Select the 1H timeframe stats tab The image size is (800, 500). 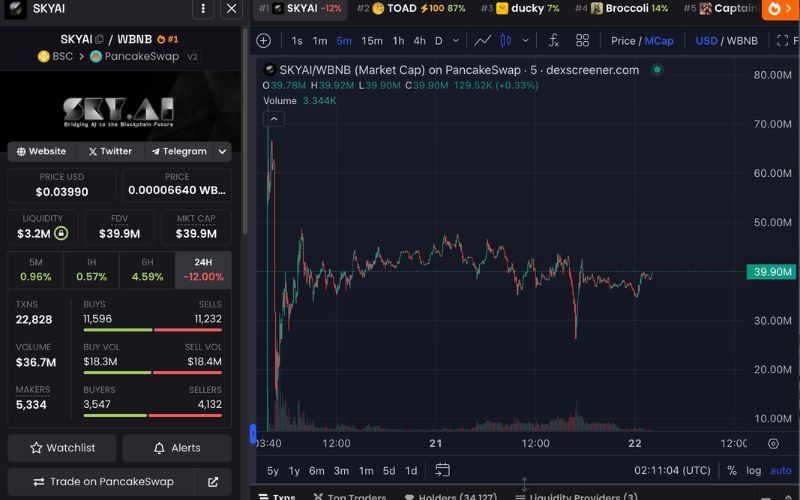(x=91, y=270)
